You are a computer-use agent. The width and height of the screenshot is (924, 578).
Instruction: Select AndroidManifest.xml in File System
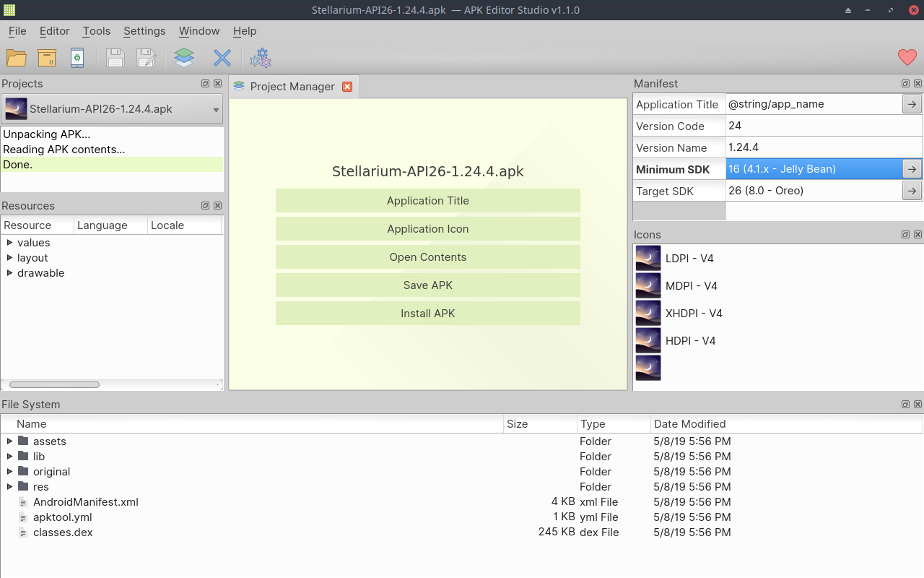tap(86, 502)
